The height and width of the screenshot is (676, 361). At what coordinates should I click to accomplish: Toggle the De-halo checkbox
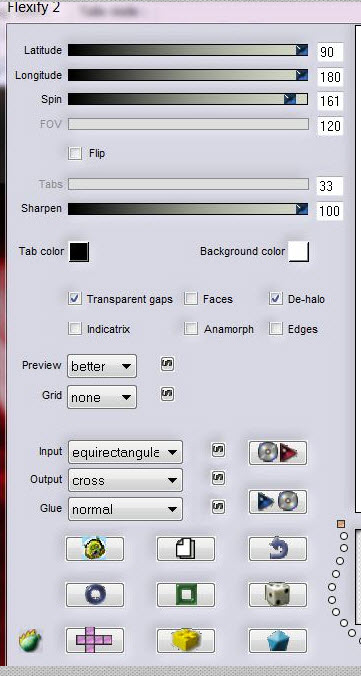coord(276,299)
